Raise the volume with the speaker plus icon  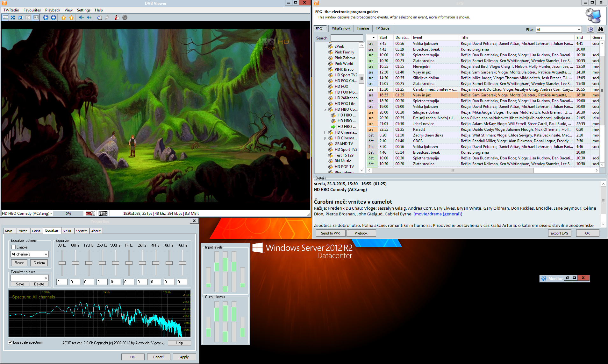pyautogui.click(x=89, y=17)
